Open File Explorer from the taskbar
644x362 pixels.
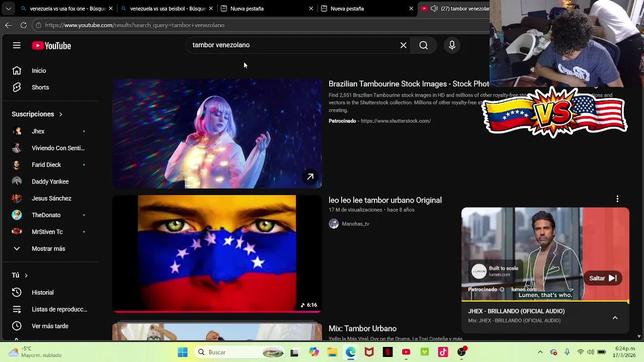332,352
